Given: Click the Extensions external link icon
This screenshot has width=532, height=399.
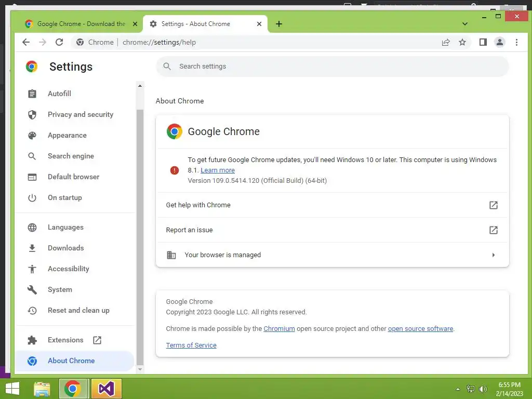Looking at the screenshot, I should (x=97, y=340).
